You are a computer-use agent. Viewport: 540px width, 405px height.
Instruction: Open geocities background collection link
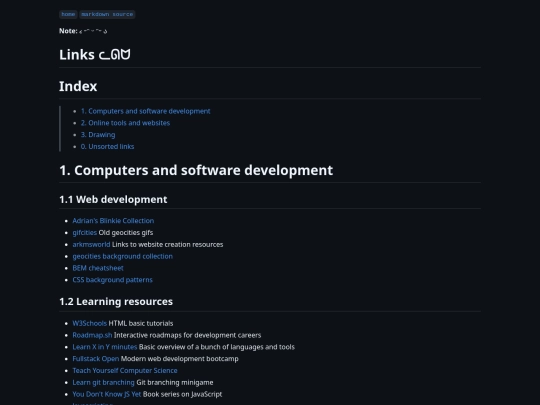click(x=122, y=256)
